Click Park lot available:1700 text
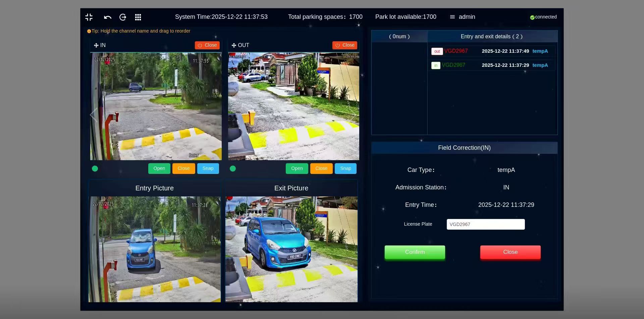644x319 pixels. pyautogui.click(x=406, y=17)
